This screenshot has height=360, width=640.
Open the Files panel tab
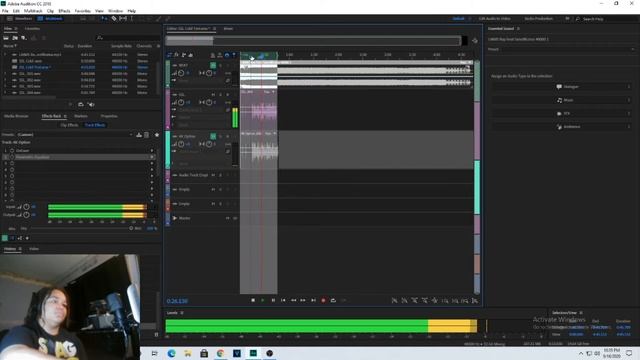[9, 29]
